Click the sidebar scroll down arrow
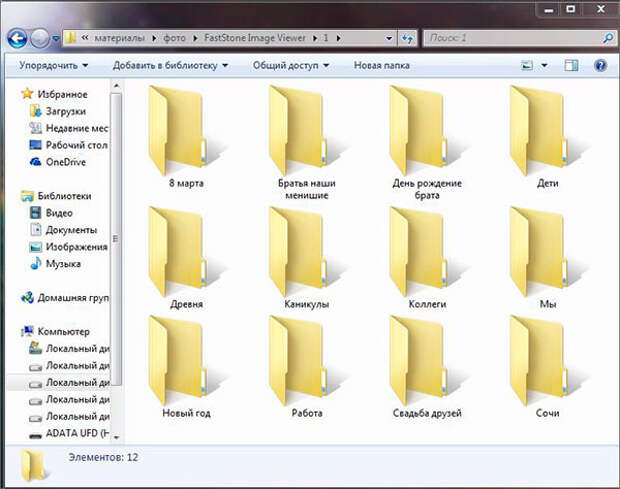Screen dimensions: 620x489 pos(116,437)
